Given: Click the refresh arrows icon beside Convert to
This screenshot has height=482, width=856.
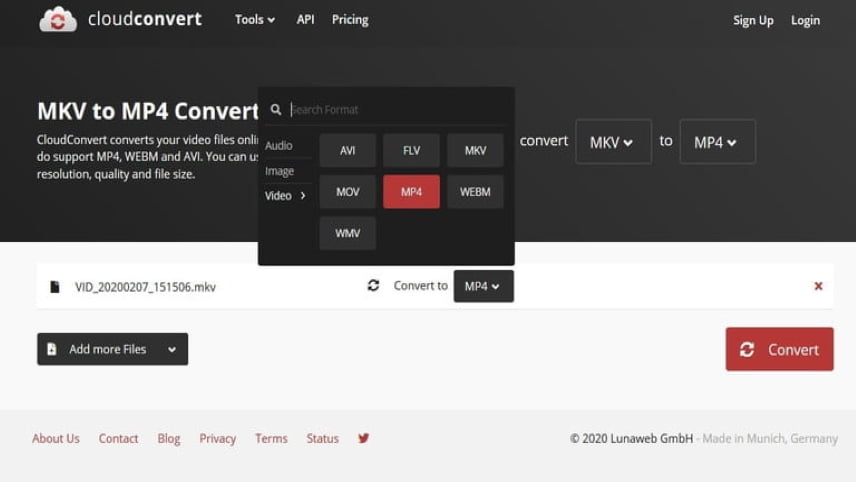Looking at the screenshot, I should point(373,285).
